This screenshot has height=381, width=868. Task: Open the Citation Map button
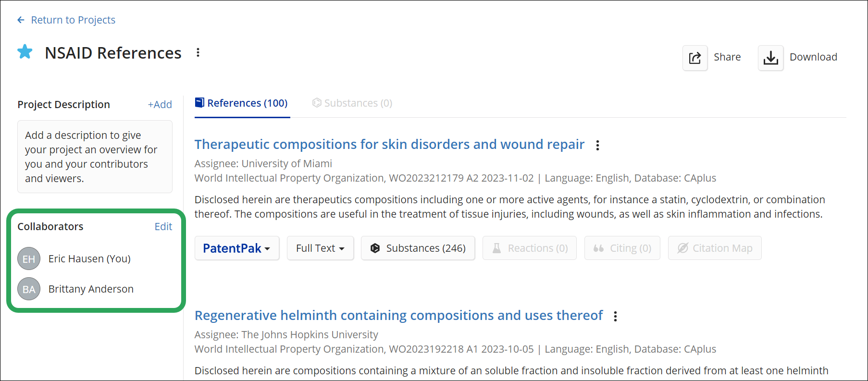click(x=715, y=248)
